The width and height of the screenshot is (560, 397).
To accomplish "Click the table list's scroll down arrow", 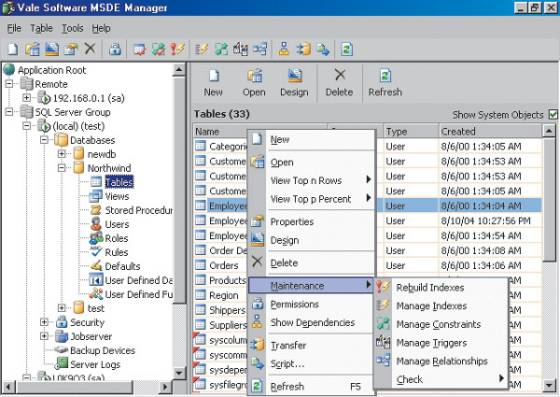I will coord(549,385).
